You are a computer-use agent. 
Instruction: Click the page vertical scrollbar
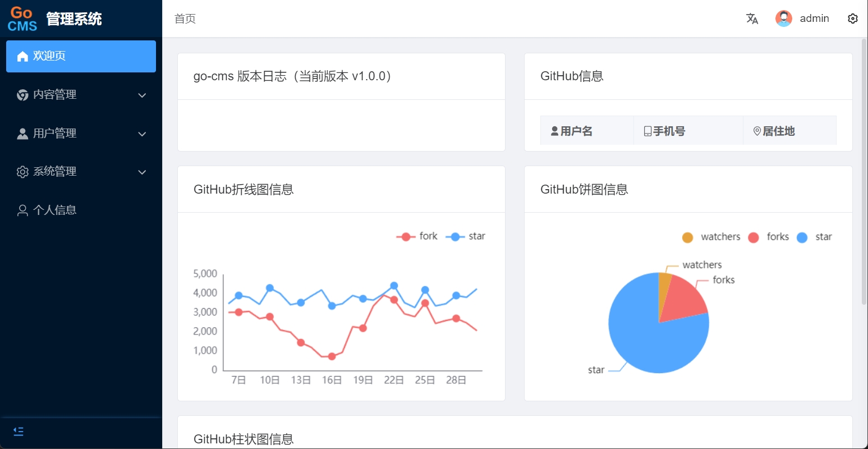click(x=864, y=172)
